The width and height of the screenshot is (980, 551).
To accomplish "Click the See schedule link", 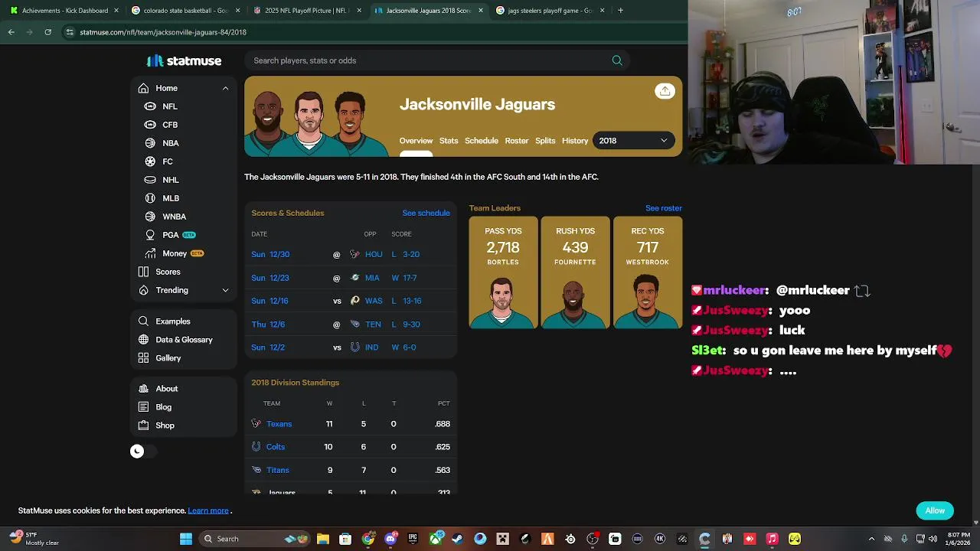I will pyautogui.click(x=426, y=213).
